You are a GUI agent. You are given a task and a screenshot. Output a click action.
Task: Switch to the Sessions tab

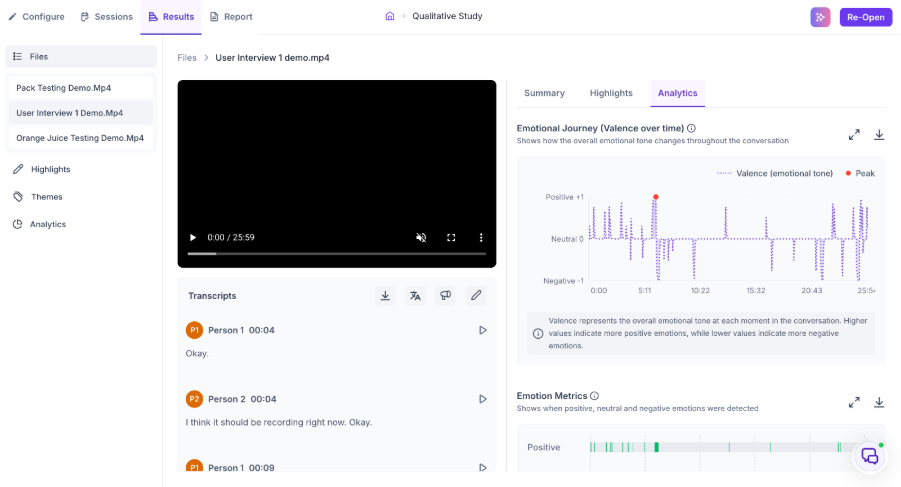106,17
